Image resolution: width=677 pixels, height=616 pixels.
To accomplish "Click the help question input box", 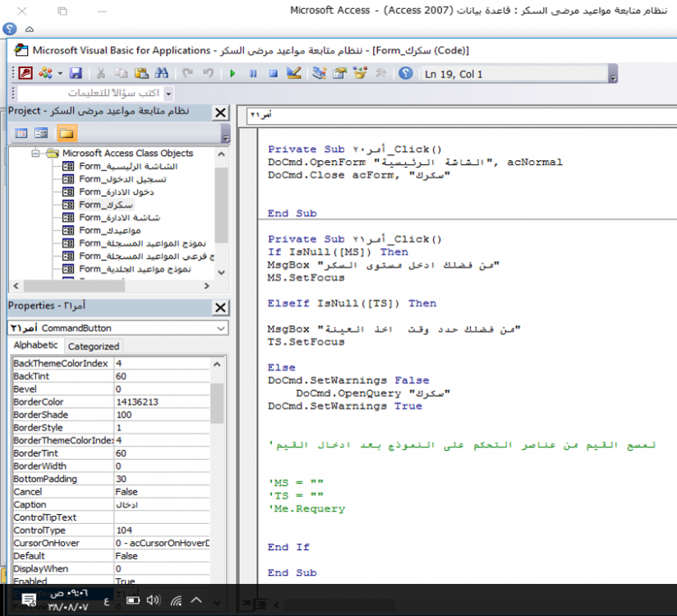I will [90, 94].
